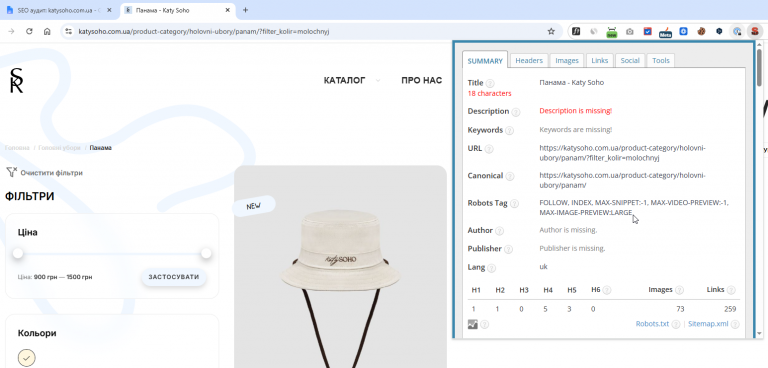Click the bookmark star icon in address bar

click(x=551, y=31)
